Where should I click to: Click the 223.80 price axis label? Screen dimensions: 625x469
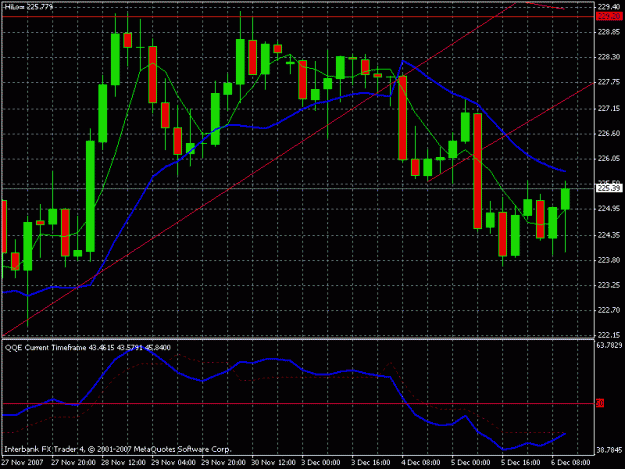tap(609, 260)
